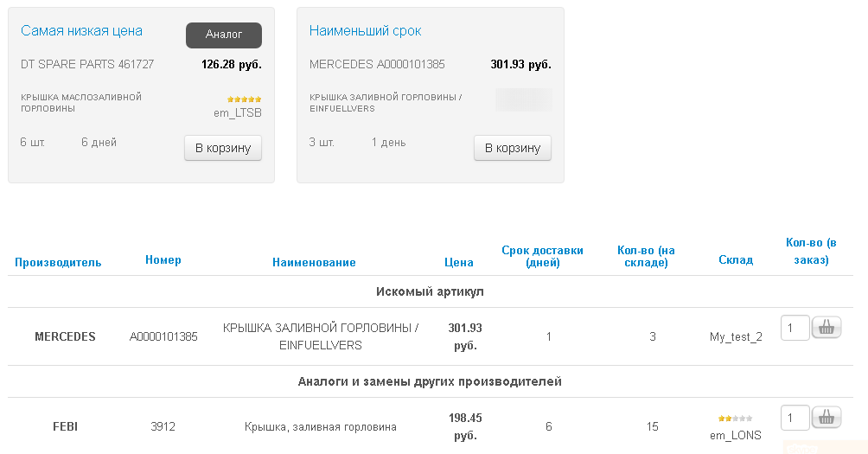Sort by Кол-во (на складе) header
Viewport: 868px width, 454px height.
pos(646,256)
